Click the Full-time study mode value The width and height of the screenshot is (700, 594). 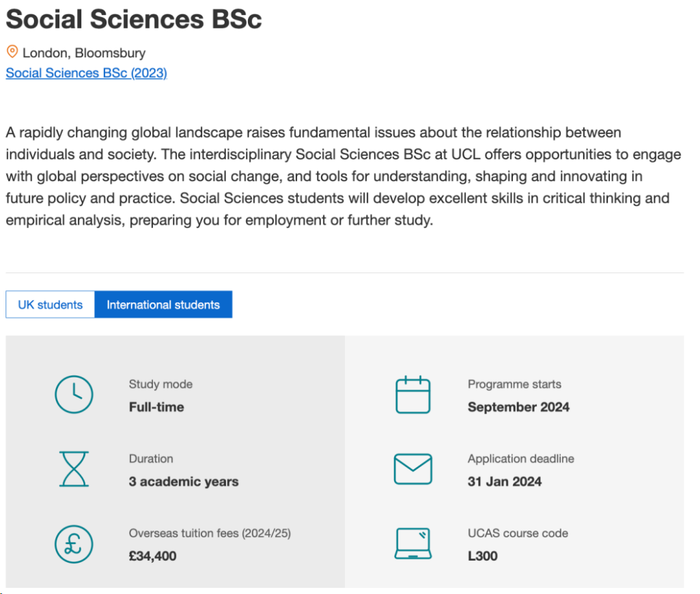point(156,407)
